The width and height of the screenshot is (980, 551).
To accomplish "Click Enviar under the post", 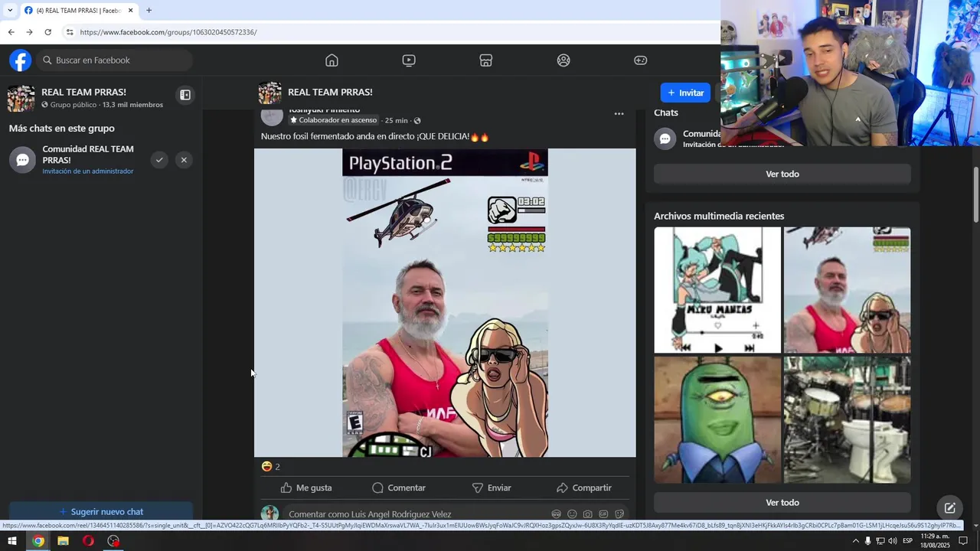I will pyautogui.click(x=492, y=487).
